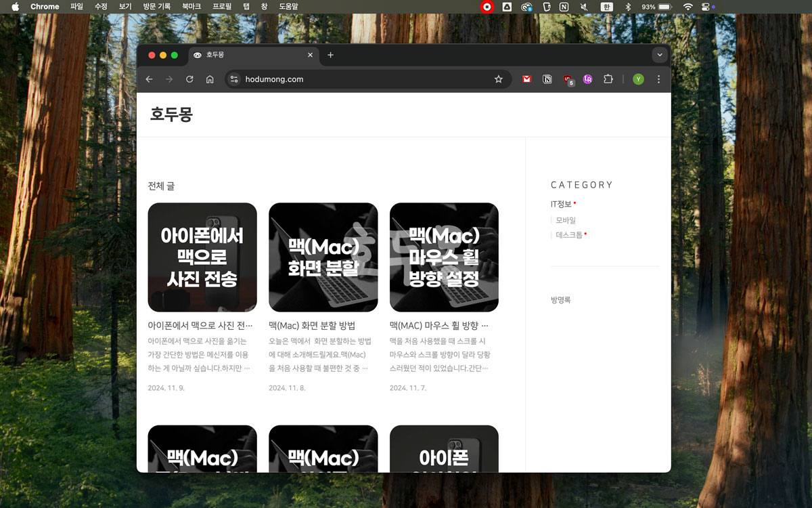The width and height of the screenshot is (812, 508).
Task: Select the 모바일 subcategory
Action: click(566, 220)
